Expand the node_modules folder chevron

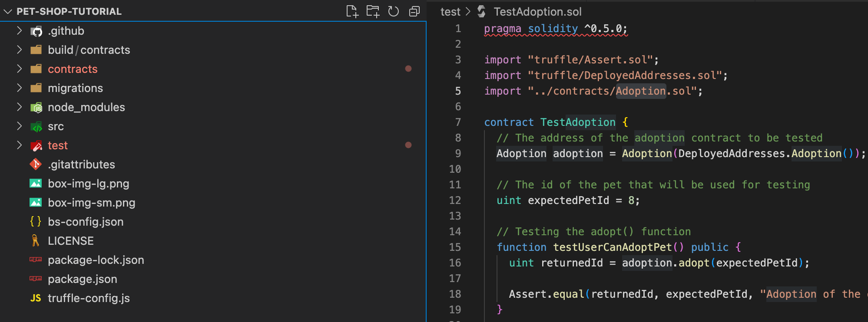(x=19, y=107)
